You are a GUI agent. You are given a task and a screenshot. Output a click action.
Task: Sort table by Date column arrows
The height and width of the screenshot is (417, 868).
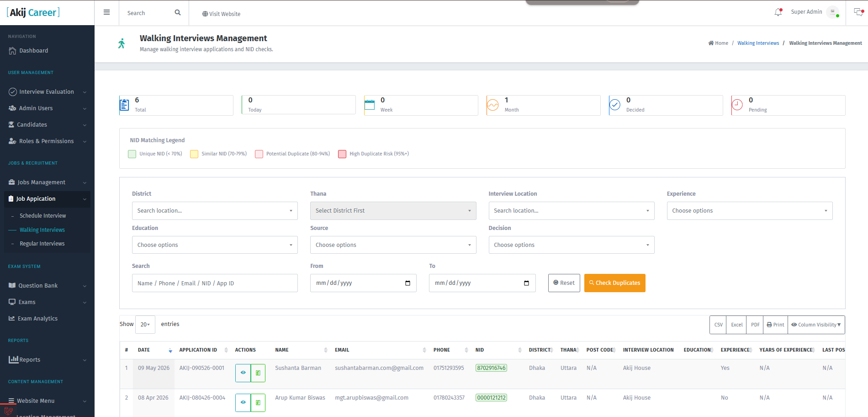pyautogui.click(x=170, y=350)
